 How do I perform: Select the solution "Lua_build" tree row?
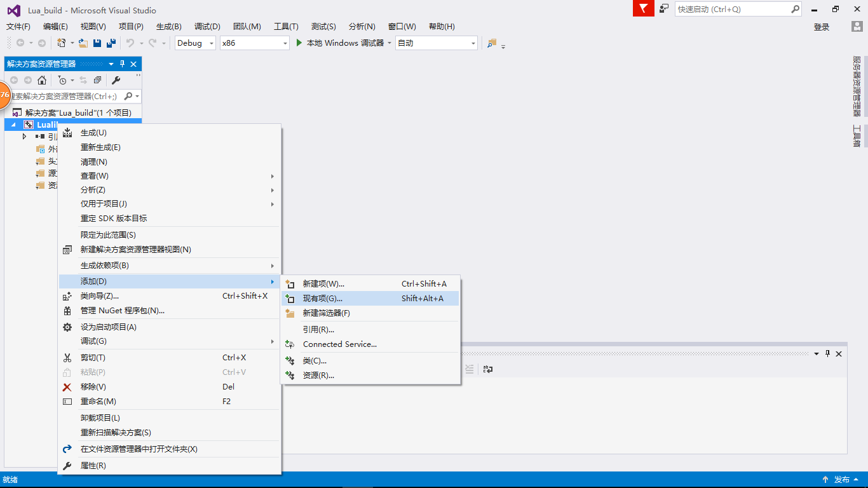click(x=73, y=112)
